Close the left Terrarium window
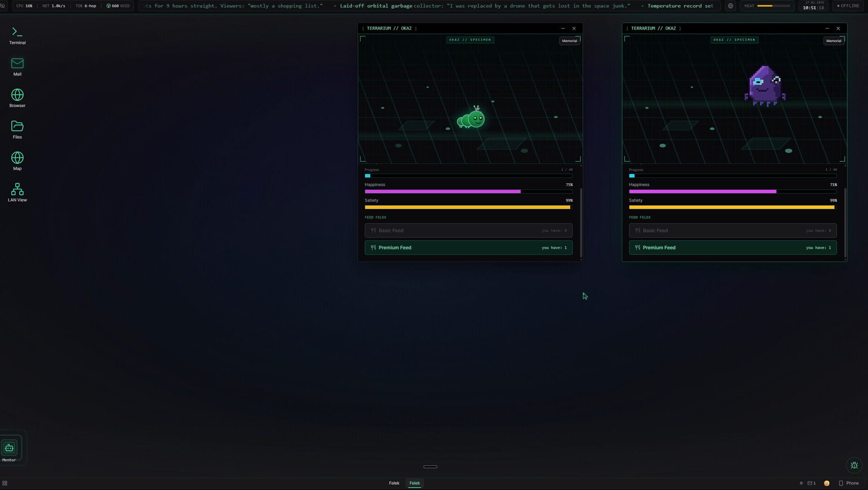Screen dimensions: 868x490 tap(574, 28)
